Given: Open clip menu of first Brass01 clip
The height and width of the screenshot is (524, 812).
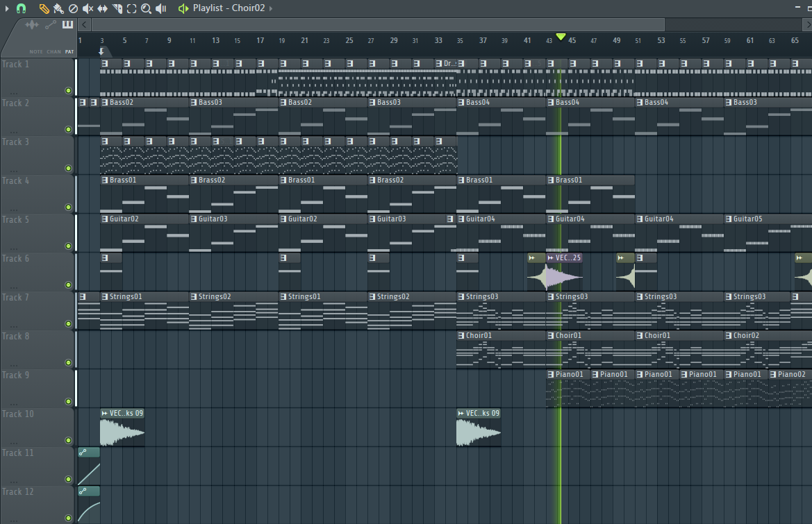Looking at the screenshot, I should pyautogui.click(x=105, y=180).
